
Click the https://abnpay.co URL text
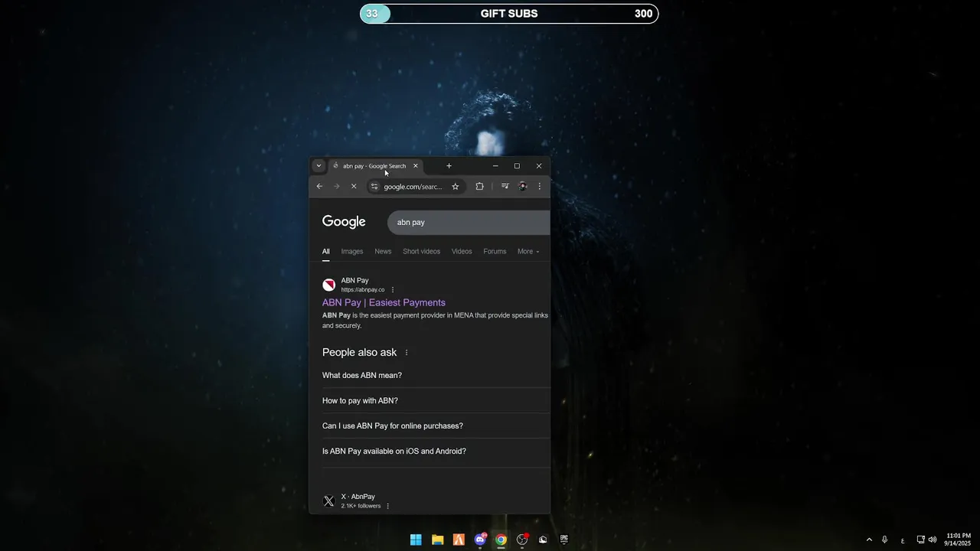tap(363, 290)
